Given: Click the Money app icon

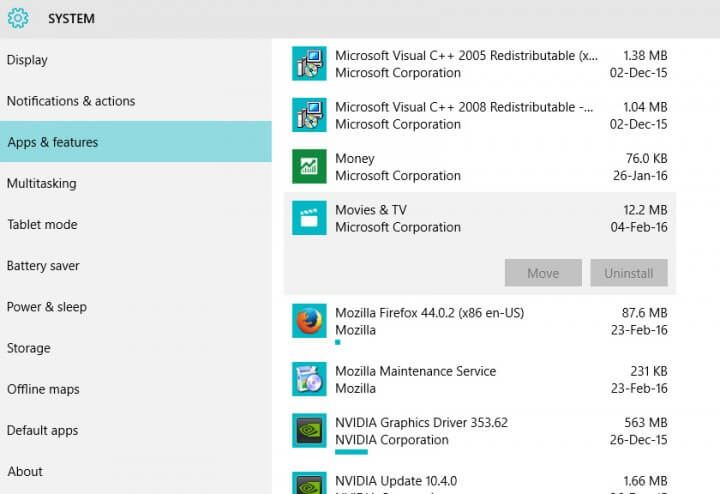Looking at the screenshot, I should (x=309, y=166).
